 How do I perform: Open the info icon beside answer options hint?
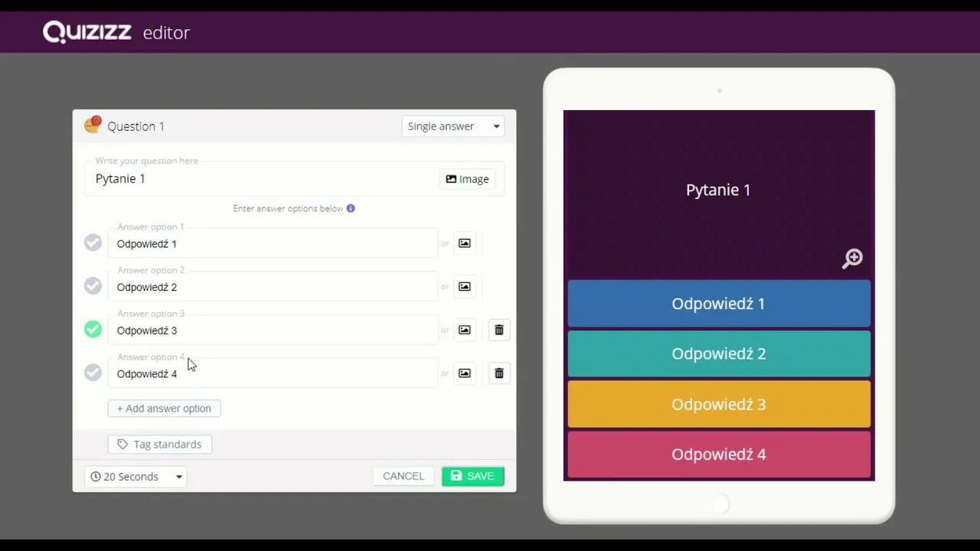pyautogui.click(x=351, y=208)
